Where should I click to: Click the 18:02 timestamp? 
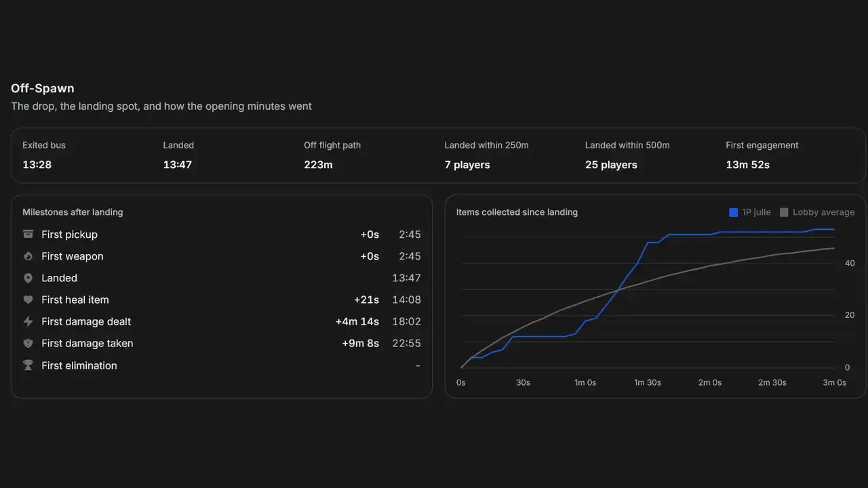(406, 321)
